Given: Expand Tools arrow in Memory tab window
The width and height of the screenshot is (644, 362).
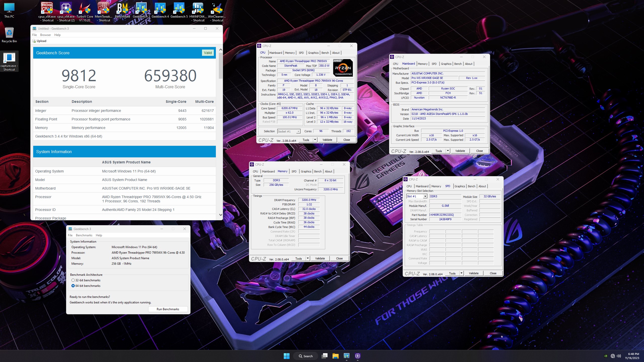Looking at the screenshot, I should point(308,258).
